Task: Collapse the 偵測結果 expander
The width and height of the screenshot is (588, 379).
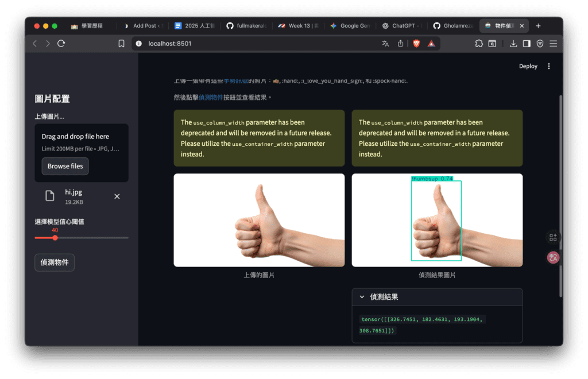Action: tap(362, 297)
